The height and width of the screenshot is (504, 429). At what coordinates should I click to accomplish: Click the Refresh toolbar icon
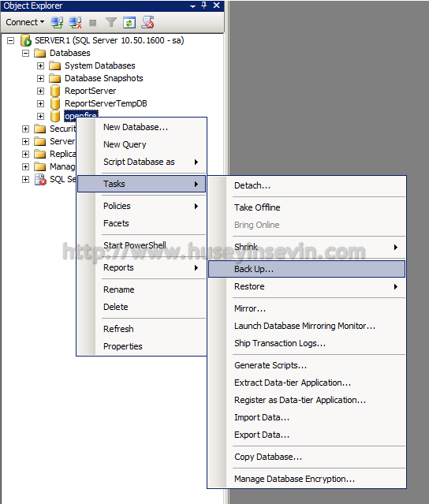point(129,23)
